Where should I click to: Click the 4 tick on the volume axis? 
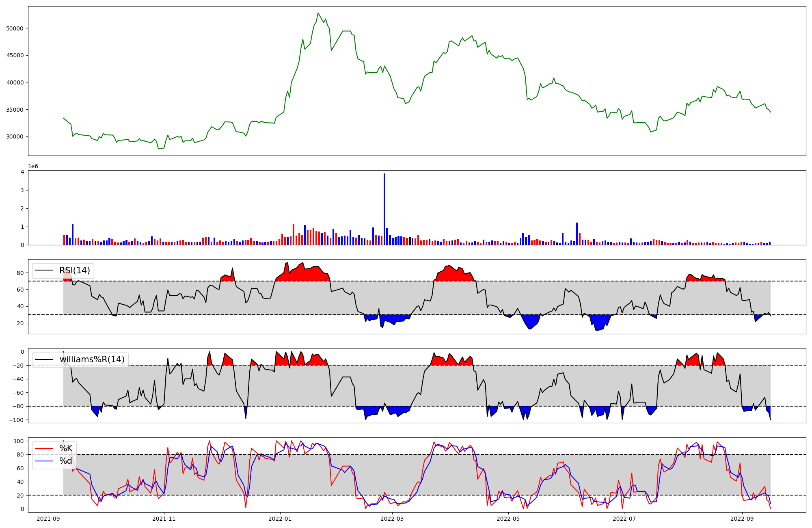tap(23, 172)
